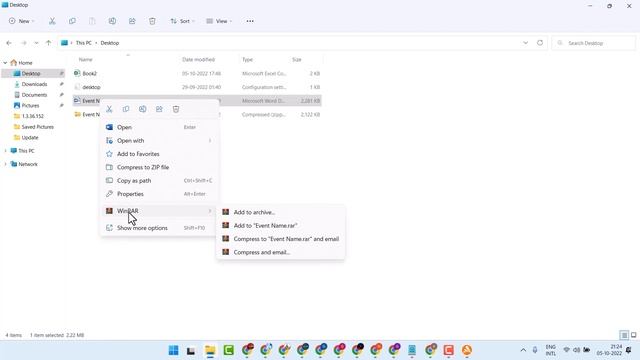The width and height of the screenshot is (640, 360).
Task: Click inside the Search Desktop field
Action: pos(594,43)
